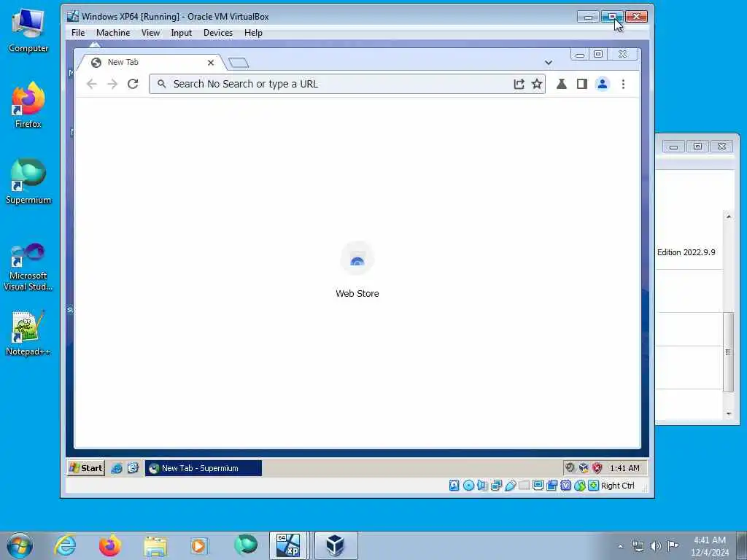Screen dimensions: 747x560
Task: Click the gray tray icon in XP tray
Action: (569, 467)
